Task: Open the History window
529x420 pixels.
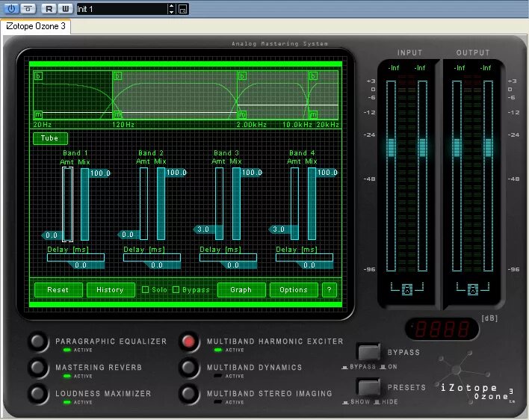Action: point(111,290)
